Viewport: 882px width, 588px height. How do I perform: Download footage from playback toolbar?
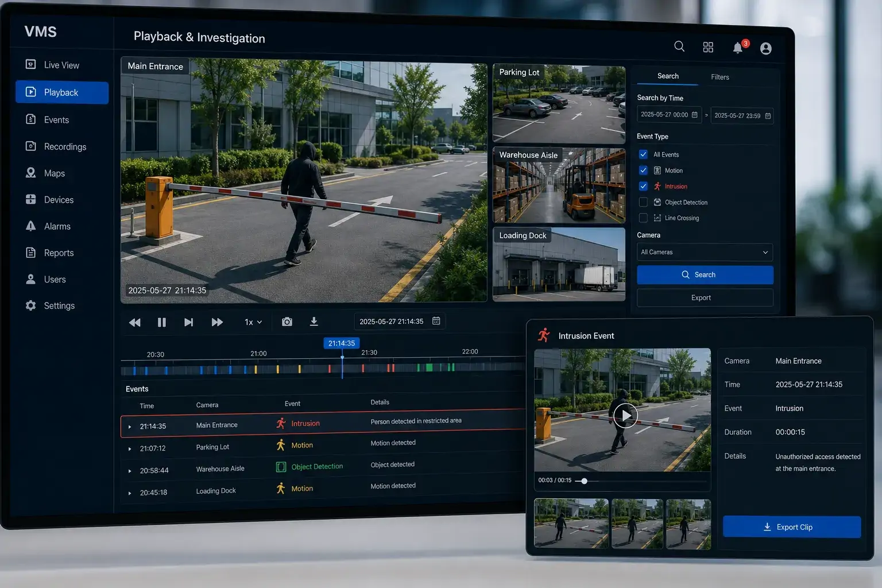tap(314, 321)
